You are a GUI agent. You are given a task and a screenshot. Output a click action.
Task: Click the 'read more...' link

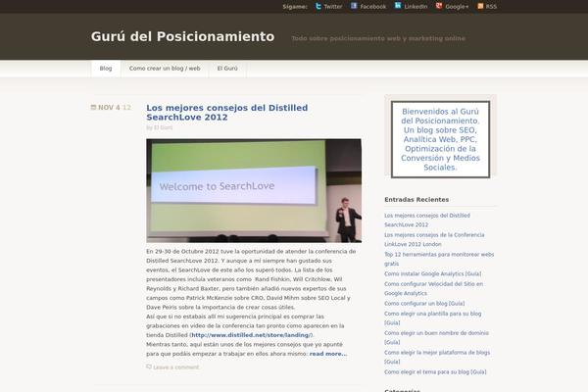(328, 354)
